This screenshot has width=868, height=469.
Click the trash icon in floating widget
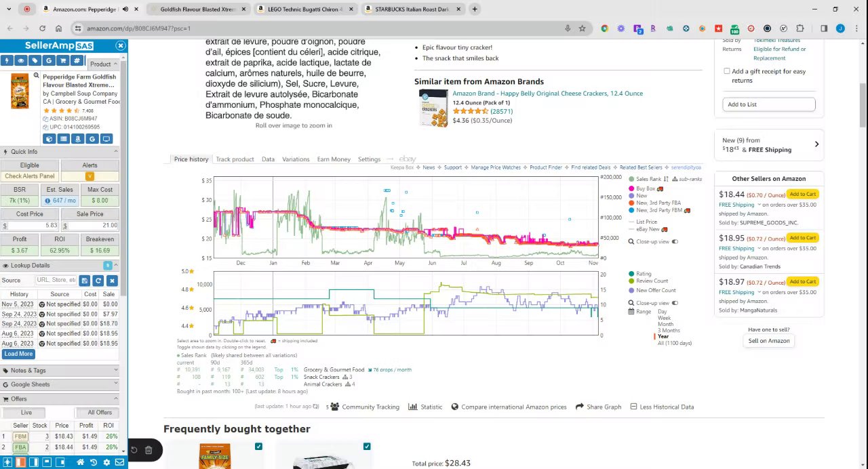149,450
